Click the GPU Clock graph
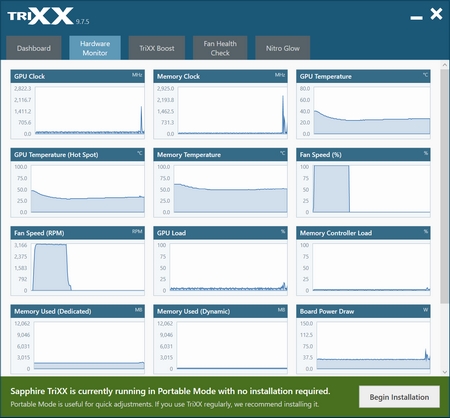Screen dimensions: 450x418 pos(90,110)
